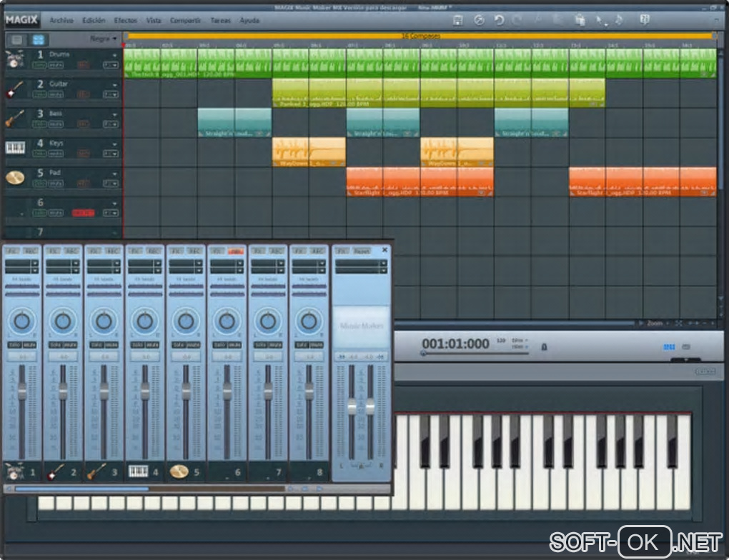Open the Archivo menu
Image resolution: width=729 pixels, height=560 pixels.
point(61,21)
